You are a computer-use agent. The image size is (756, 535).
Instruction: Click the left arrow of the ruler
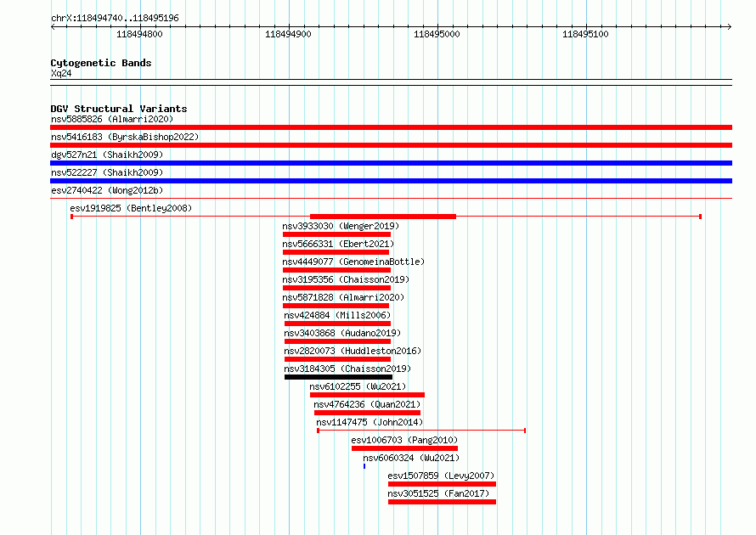click(53, 26)
